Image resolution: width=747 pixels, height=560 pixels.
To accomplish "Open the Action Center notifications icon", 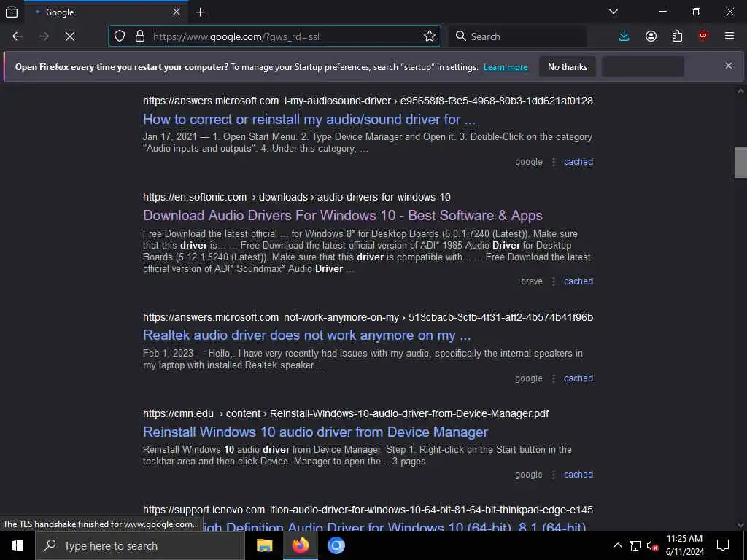I will pyautogui.click(x=723, y=545).
